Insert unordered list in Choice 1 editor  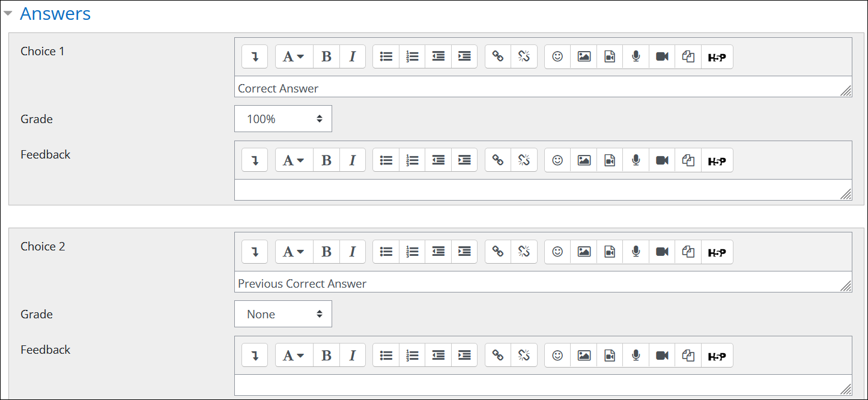(386, 56)
